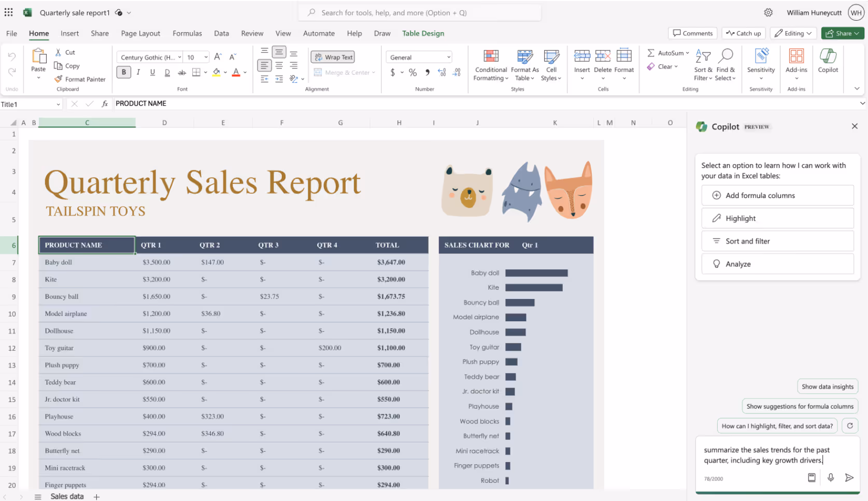Click the search tools box
This screenshot has height=501, width=868.
coord(420,12)
